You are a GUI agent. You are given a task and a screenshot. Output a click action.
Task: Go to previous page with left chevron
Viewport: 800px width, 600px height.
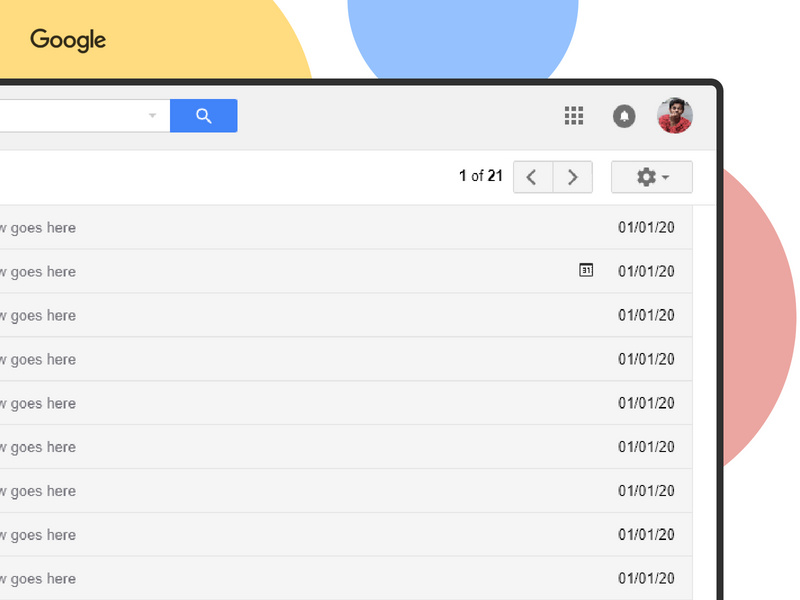532,177
